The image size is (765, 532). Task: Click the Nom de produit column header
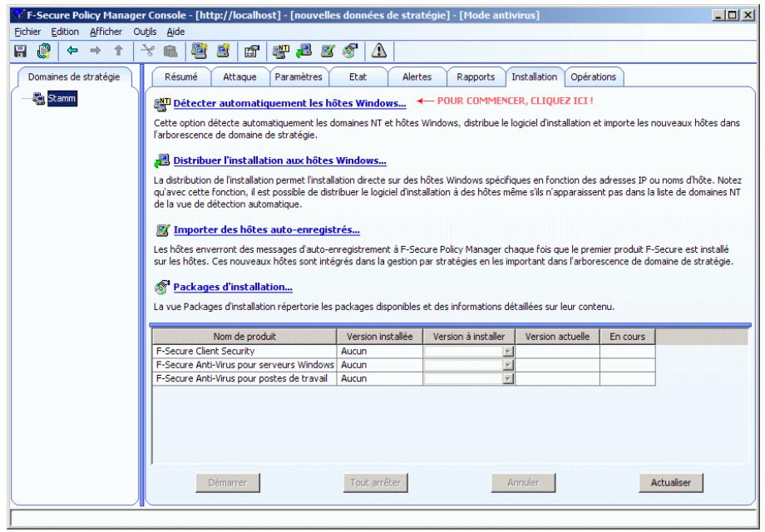coord(244,337)
